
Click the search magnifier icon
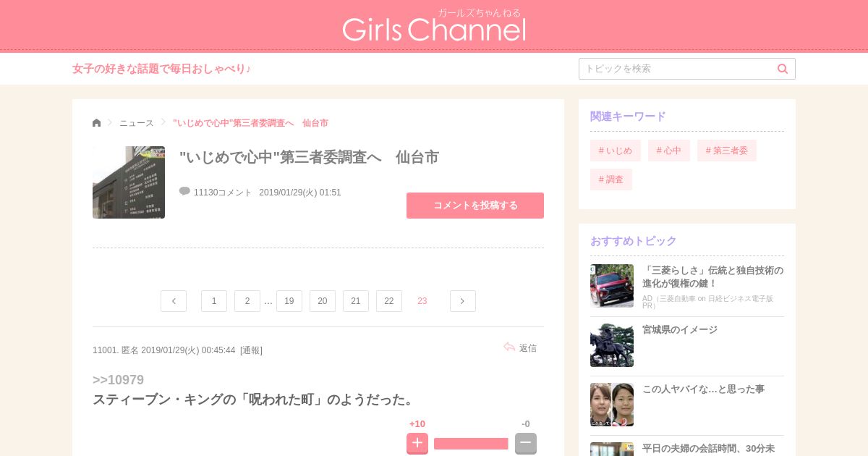pos(783,69)
